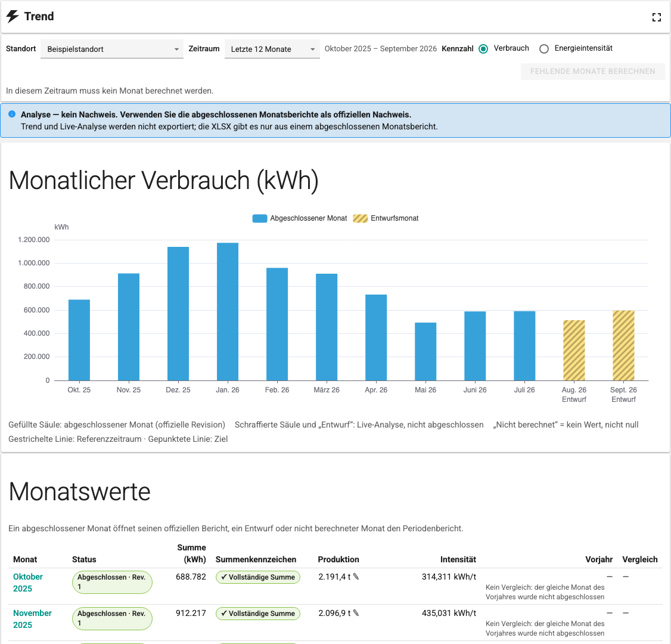Click the Summenkennzeichen column header
Viewport: 671px width, 644px height.
click(x=256, y=559)
